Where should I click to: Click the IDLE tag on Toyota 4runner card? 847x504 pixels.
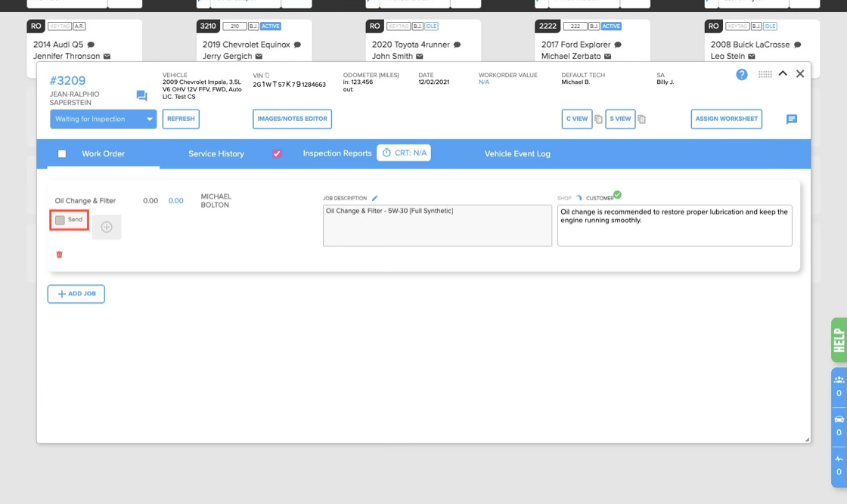tap(431, 26)
